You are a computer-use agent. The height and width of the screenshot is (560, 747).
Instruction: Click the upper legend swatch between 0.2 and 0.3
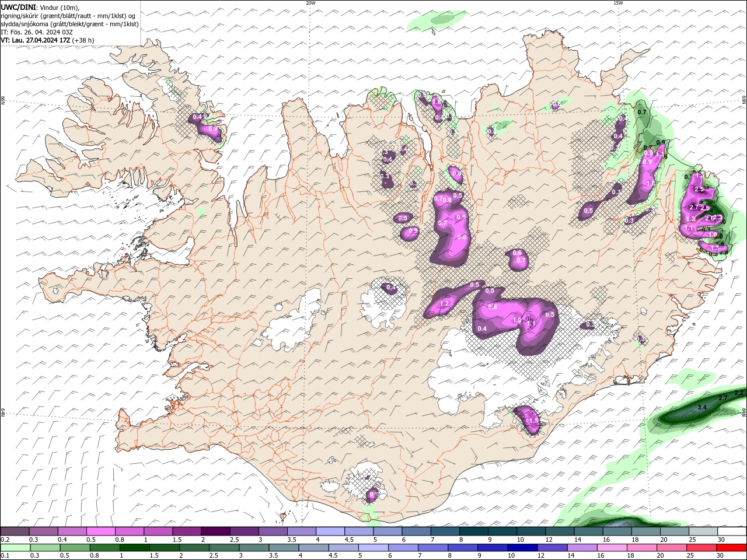pyautogui.click(x=15, y=531)
